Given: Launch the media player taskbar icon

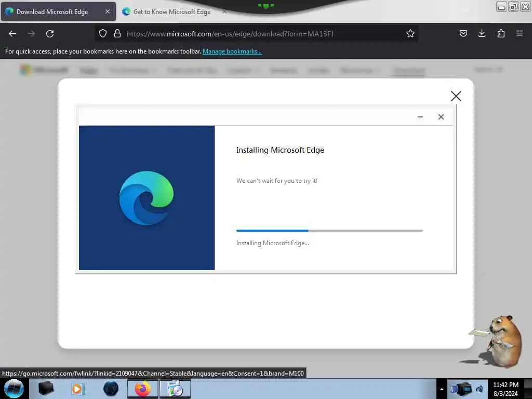Looking at the screenshot, I should point(77,389).
